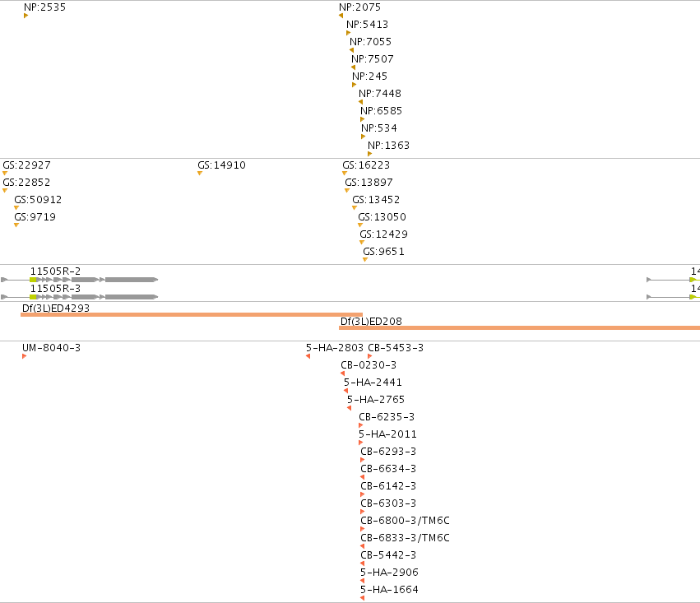Image resolution: width=700 pixels, height=603 pixels.
Task: Click the NP:534 label
Action: click(379, 128)
